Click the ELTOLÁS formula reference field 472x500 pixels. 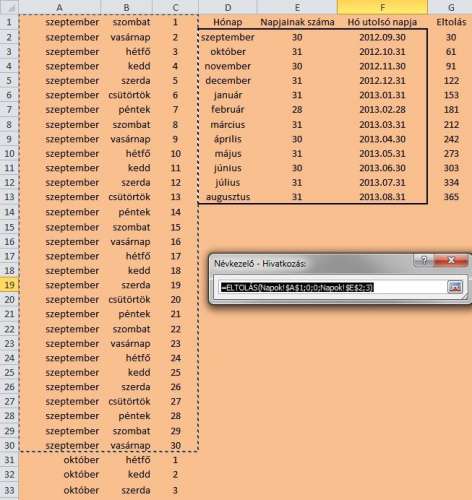[330, 287]
